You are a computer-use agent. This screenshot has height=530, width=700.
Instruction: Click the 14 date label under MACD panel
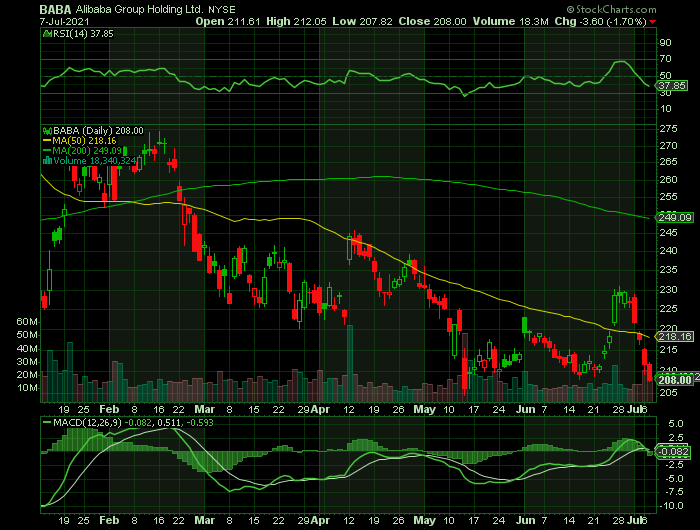[569, 521]
